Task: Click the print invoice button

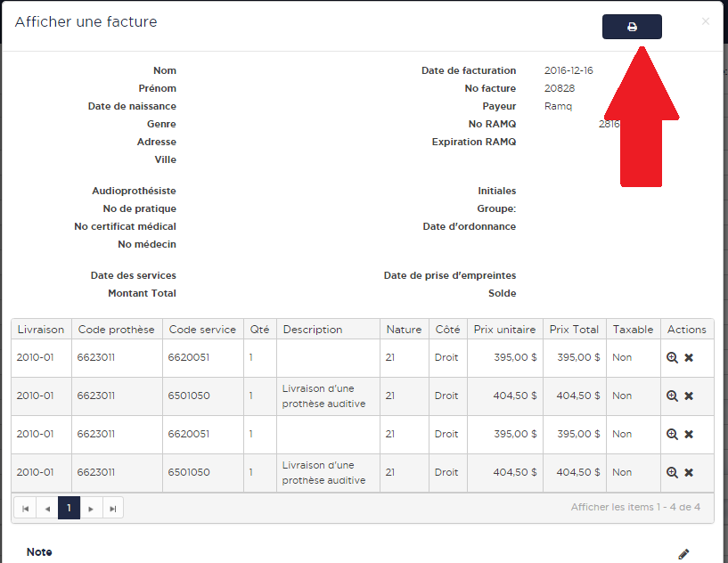Action: click(632, 27)
